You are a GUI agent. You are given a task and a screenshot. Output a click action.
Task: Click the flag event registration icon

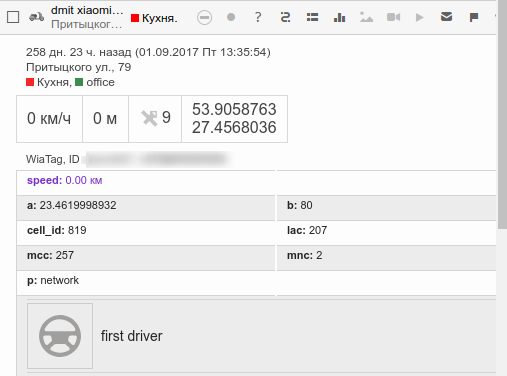point(474,17)
